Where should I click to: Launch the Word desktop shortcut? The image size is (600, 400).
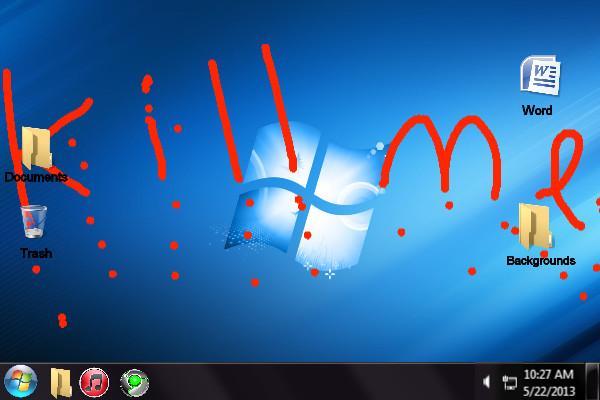(x=540, y=75)
